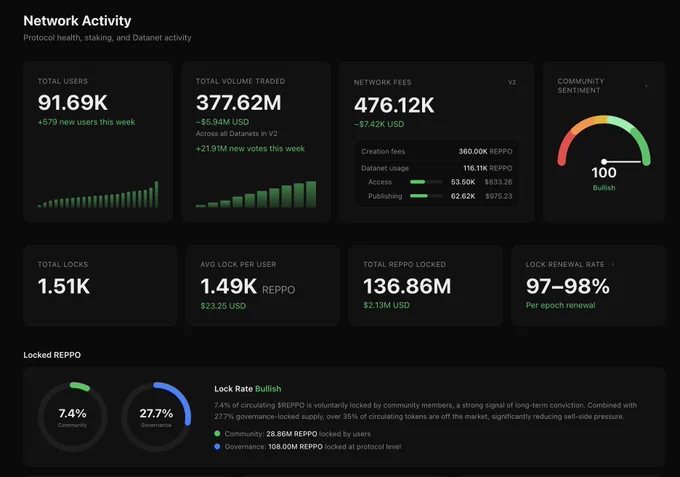Click the blue Governance legend dot
The width and height of the screenshot is (680, 477).
217,447
